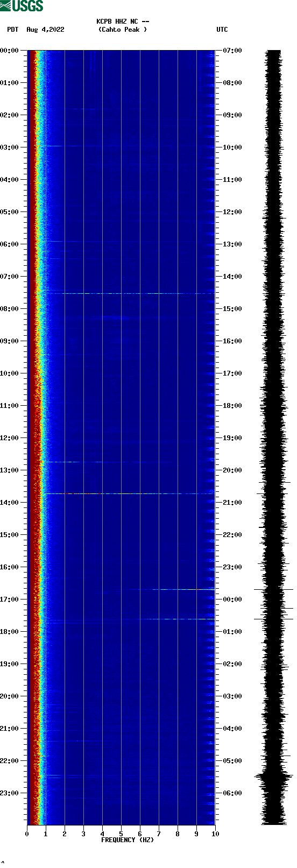Click the 'PDT' timezone label
Viewport: 297px width, 868px height.
(x=12, y=30)
